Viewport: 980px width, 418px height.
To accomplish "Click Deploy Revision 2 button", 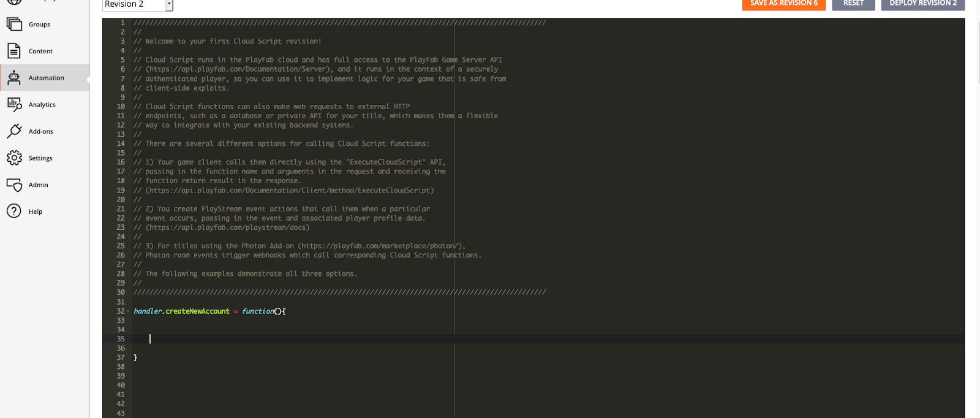I will 923,4.
